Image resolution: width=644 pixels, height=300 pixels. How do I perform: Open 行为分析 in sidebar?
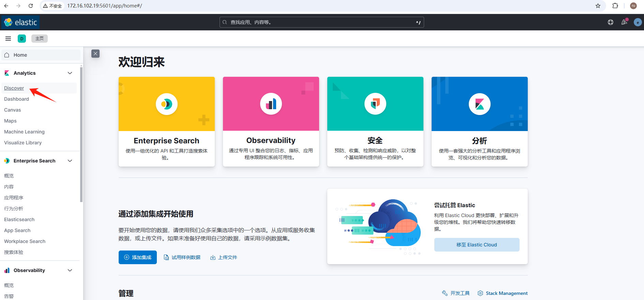point(14,209)
